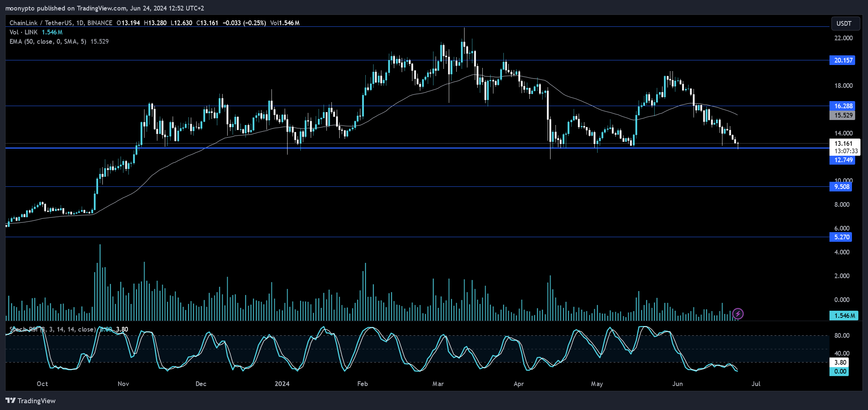Click the Apr label on time axis
Viewport: 868px width, 410px height.
pyautogui.click(x=519, y=384)
